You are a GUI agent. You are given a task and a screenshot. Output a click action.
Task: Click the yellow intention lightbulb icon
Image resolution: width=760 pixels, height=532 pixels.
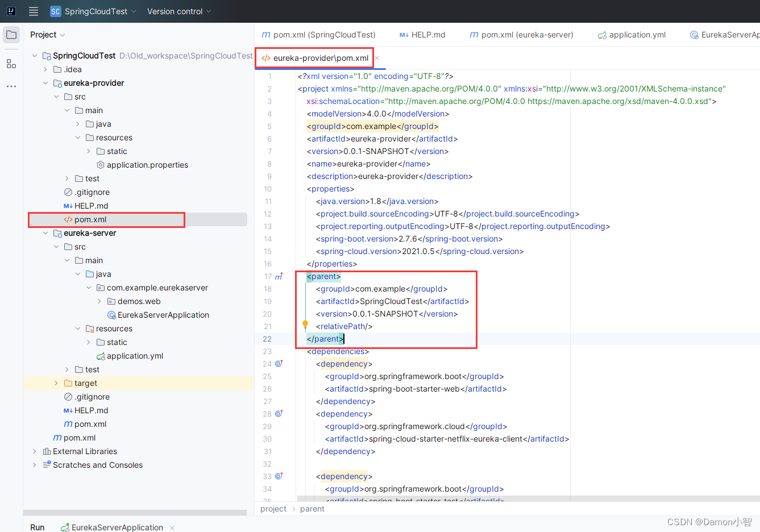[x=305, y=326]
